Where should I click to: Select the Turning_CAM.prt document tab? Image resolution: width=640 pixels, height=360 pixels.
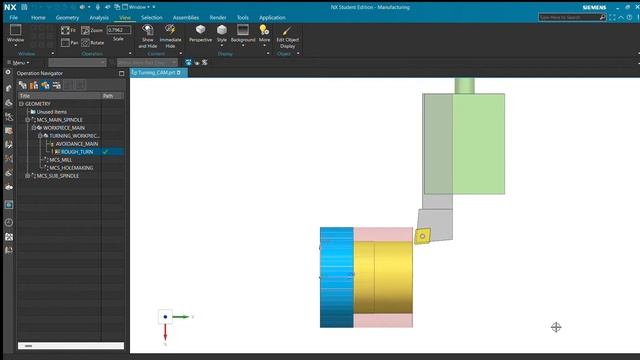(x=159, y=73)
